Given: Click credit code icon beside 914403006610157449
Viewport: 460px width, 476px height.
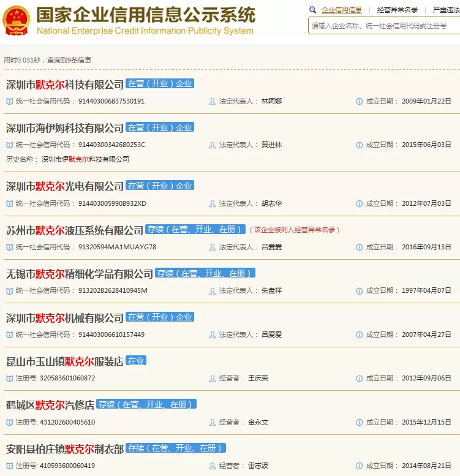Looking at the screenshot, I should coord(10,335).
